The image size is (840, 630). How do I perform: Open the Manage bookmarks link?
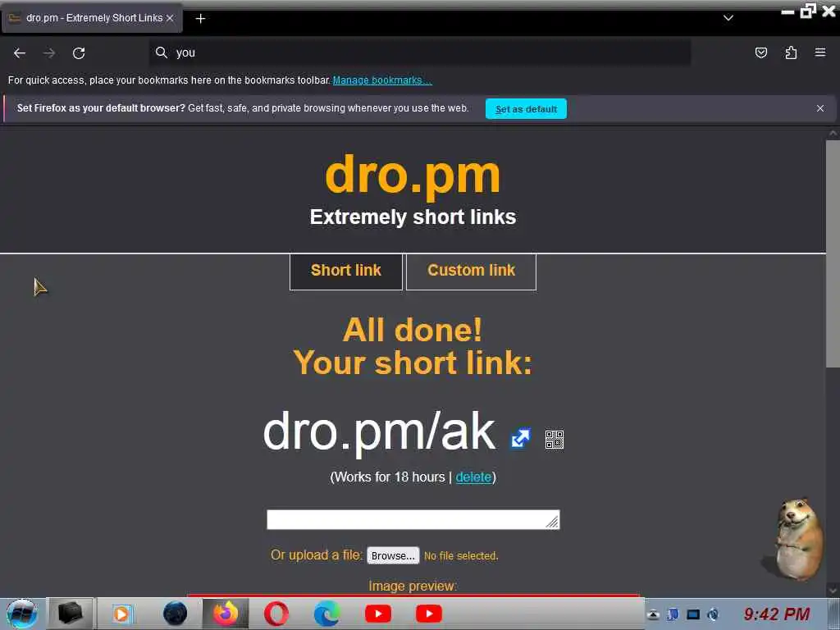pyautogui.click(x=382, y=80)
